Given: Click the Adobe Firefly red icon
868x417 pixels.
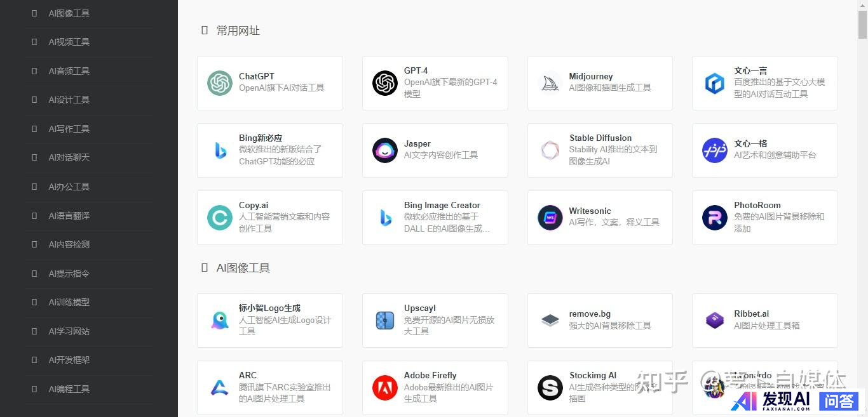Looking at the screenshot, I should [x=385, y=388].
